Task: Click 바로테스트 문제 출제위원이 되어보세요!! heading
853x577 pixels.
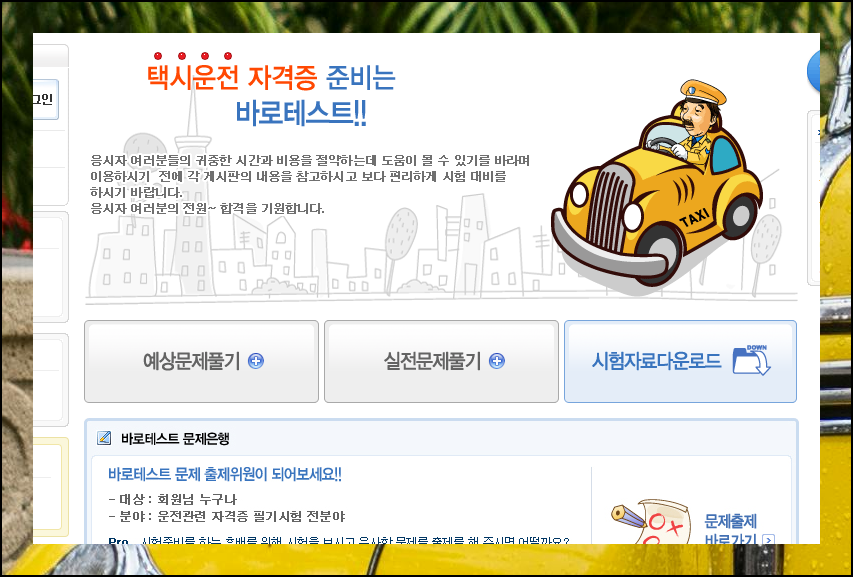Action: click(225, 474)
